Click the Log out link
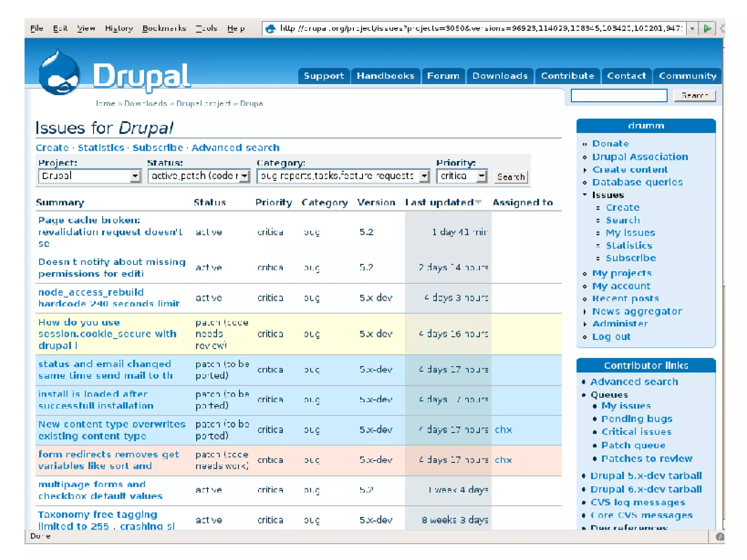 [x=611, y=337]
